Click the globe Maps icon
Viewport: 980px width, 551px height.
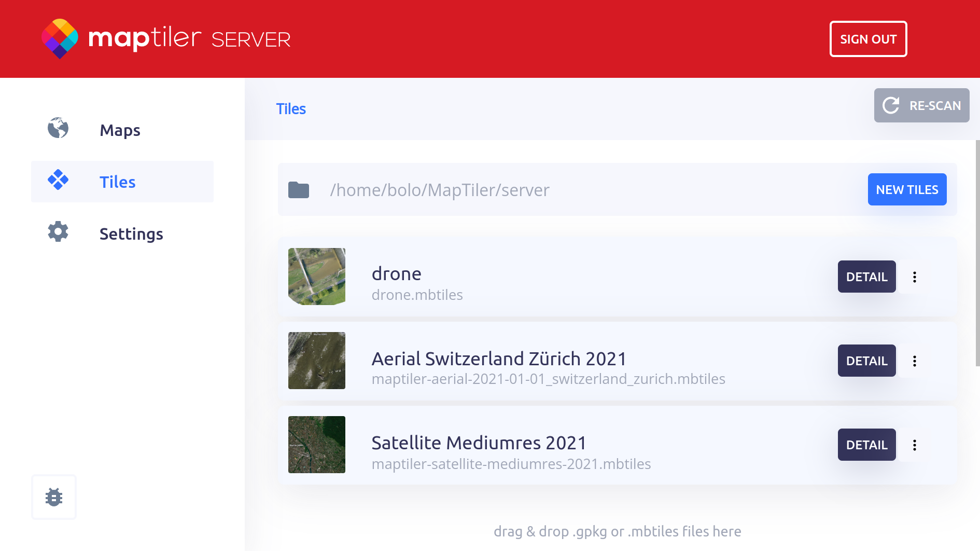[58, 128]
